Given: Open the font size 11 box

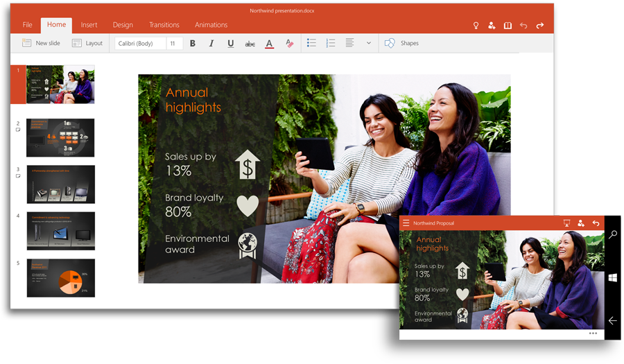Looking at the screenshot, I should pos(174,43).
